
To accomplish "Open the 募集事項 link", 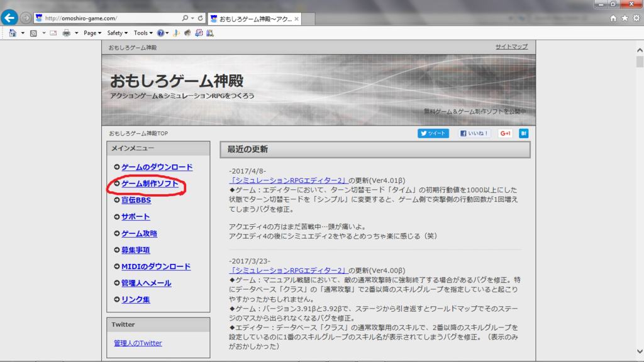I will (x=136, y=250).
